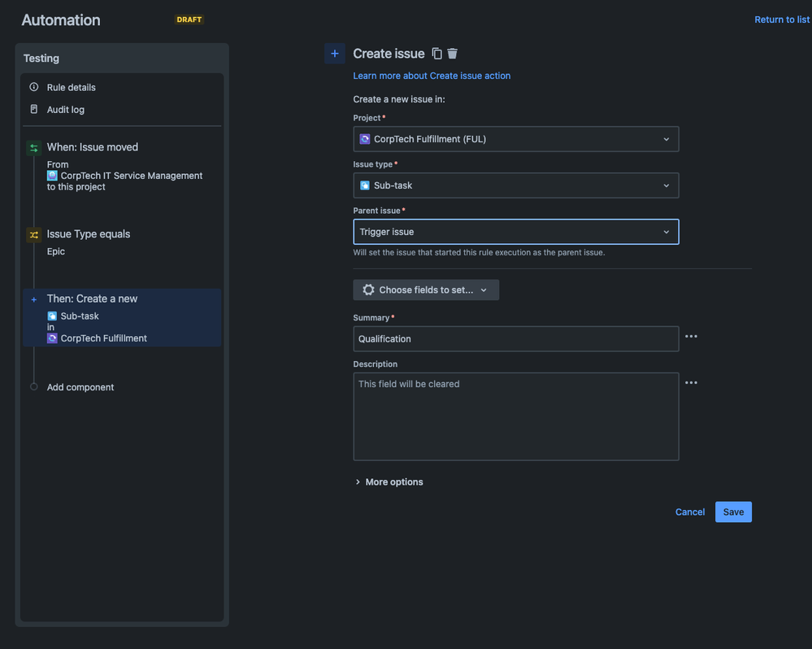Click the Automation page title
This screenshot has width=812, height=649.
[61, 20]
